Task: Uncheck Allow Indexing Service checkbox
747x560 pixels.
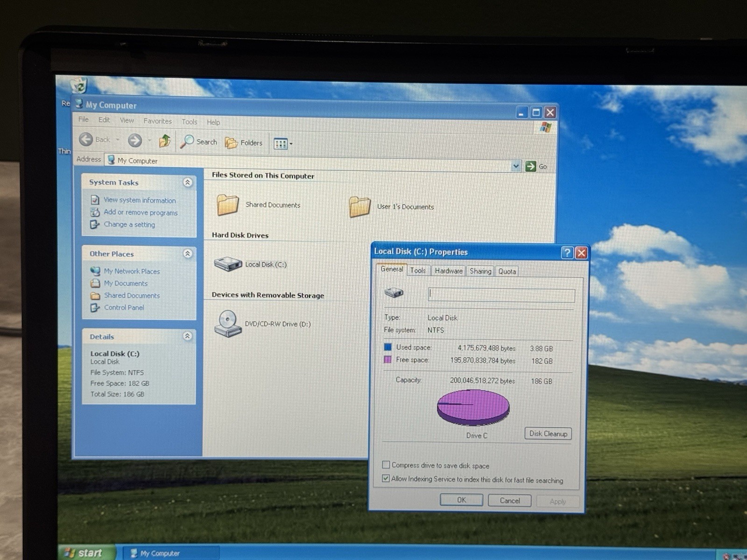Action: 386,478
